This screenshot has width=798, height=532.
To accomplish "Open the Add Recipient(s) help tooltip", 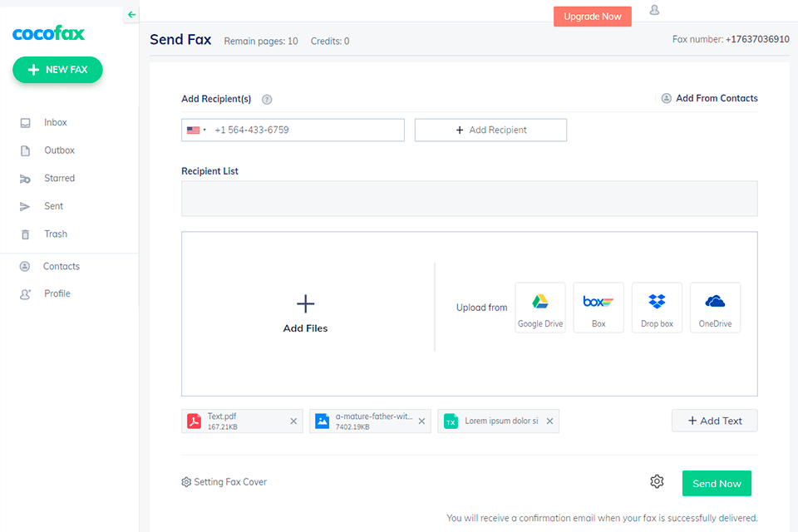I will tap(266, 99).
